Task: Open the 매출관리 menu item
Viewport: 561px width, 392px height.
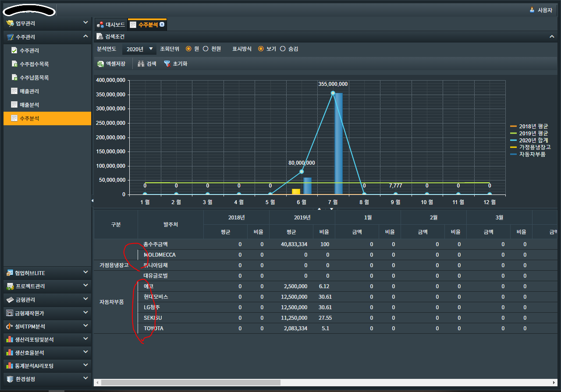Action: point(47,92)
